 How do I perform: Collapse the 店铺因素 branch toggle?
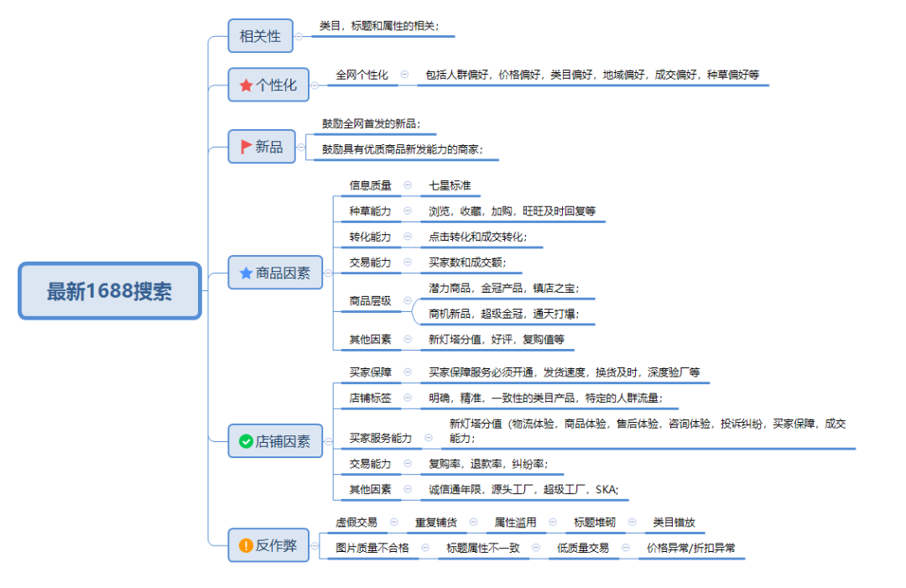tap(328, 442)
